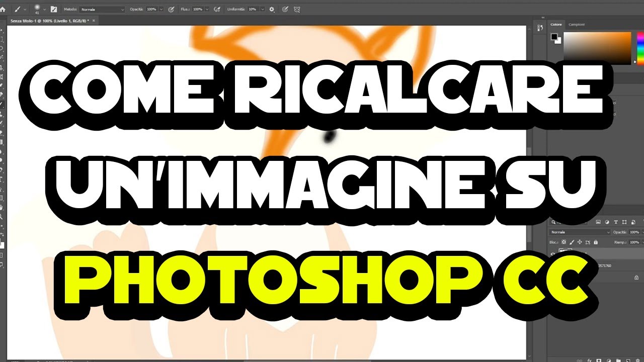The width and height of the screenshot is (644, 362).
Task: Toggle pressure for size icon
Action: [x=285, y=10]
